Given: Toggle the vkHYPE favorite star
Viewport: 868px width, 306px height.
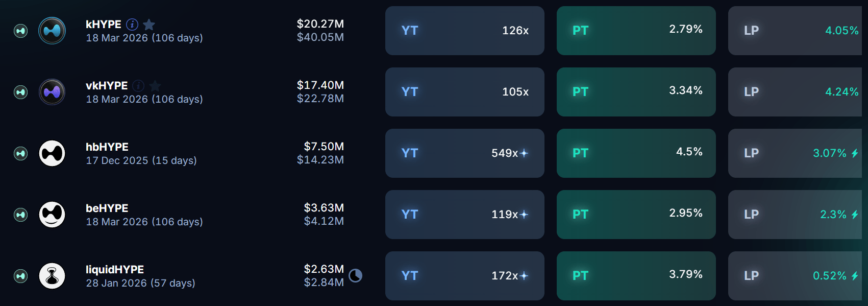Looking at the screenshot, I should (155, 85).
